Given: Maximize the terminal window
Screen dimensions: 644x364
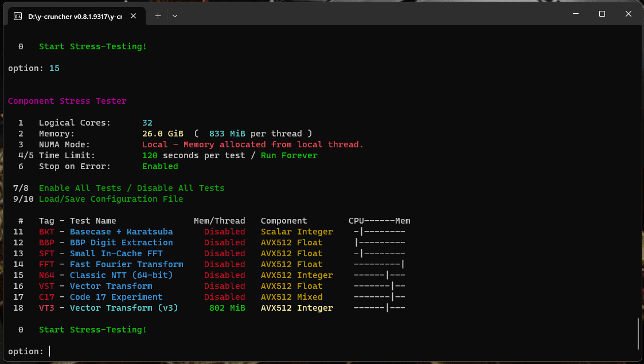Looking at the screenshot, I should click(x=602, y=14).
